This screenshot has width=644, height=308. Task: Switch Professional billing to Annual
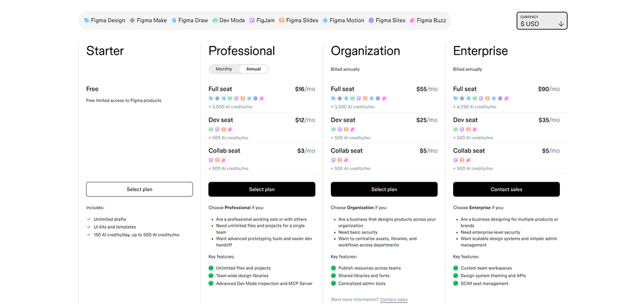[x=253, y=69]
